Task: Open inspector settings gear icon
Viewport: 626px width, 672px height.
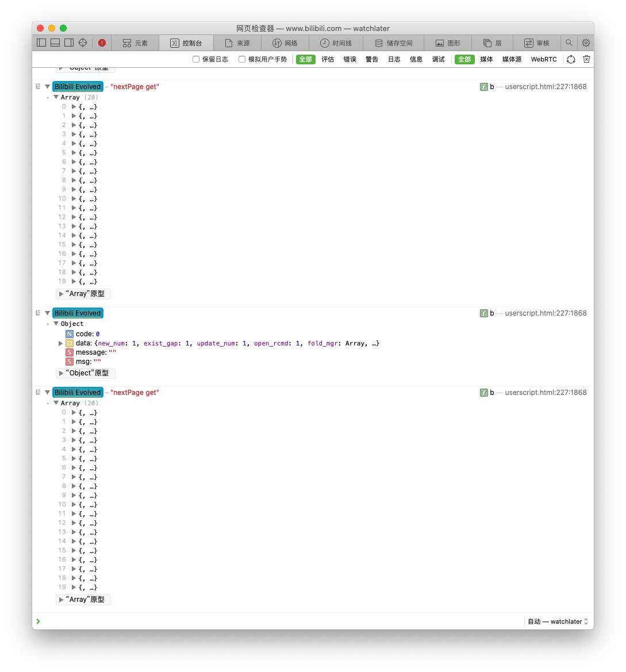Action: point(585,43)
